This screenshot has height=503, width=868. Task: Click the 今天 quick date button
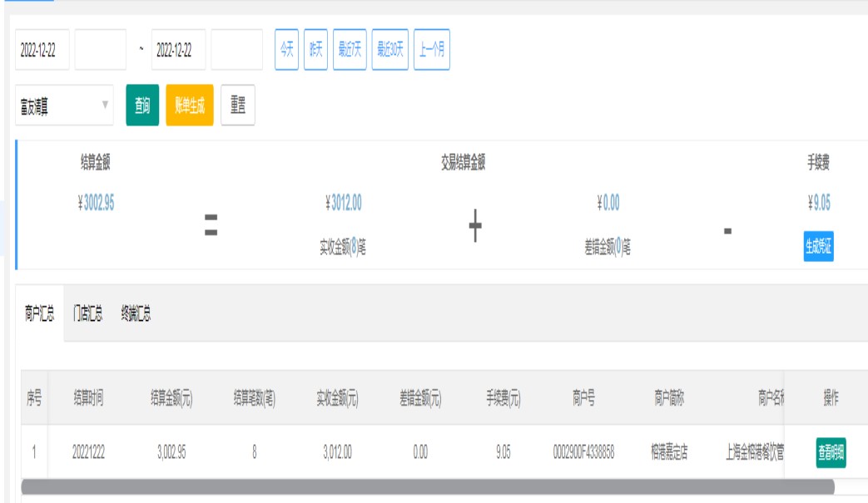pyautogui.click(x=286, y=50)
